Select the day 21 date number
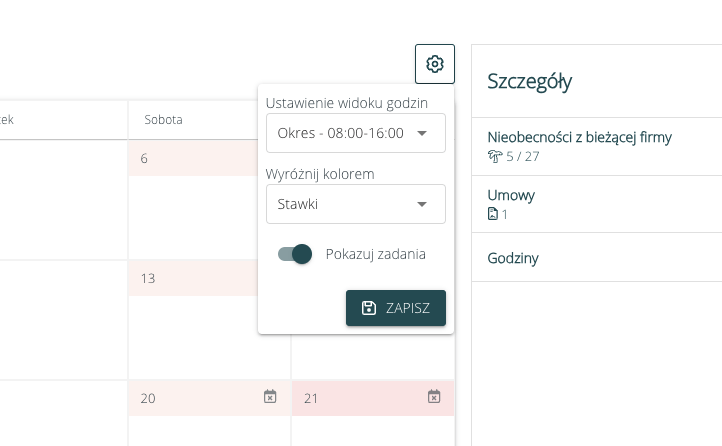Viewport: 722px width, 446px height. pos(311,398)
